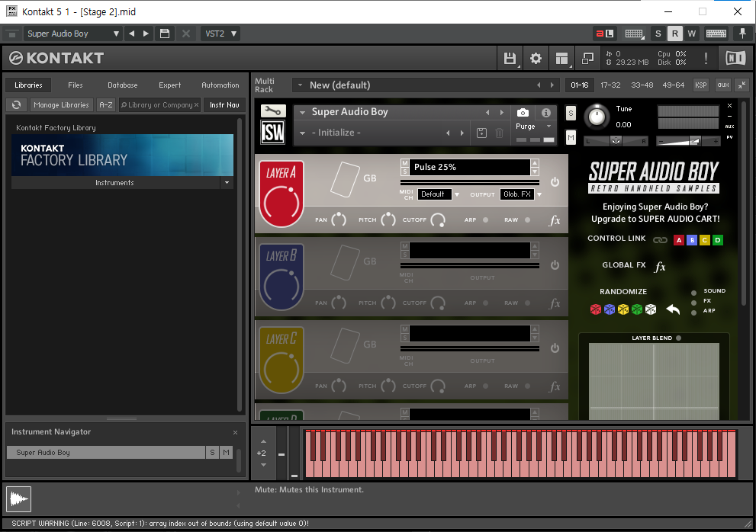Enable Layer A RAW toggle

point(527,220)
